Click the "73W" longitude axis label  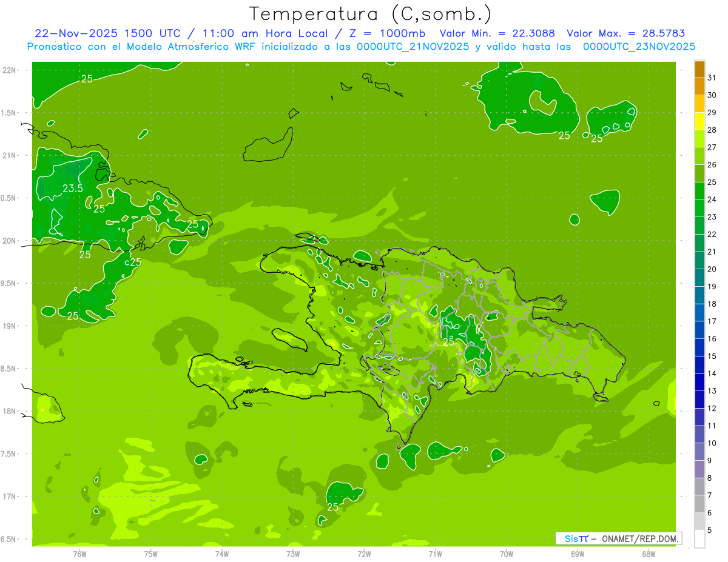tap(293, 554)
